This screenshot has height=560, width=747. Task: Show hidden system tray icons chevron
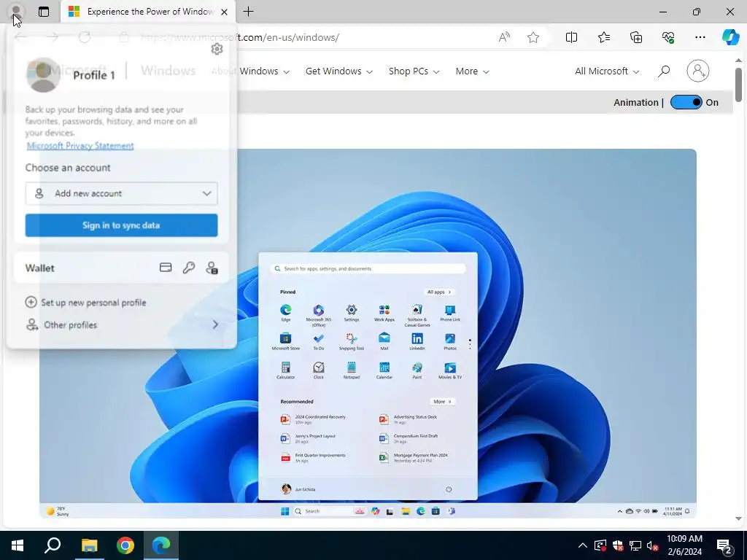point(583,545)
